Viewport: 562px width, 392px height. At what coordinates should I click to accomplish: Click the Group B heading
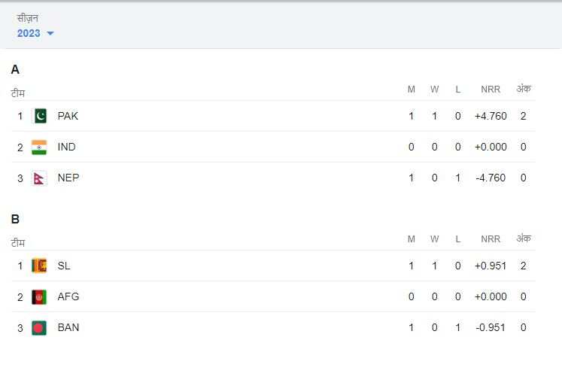point(15,219)
